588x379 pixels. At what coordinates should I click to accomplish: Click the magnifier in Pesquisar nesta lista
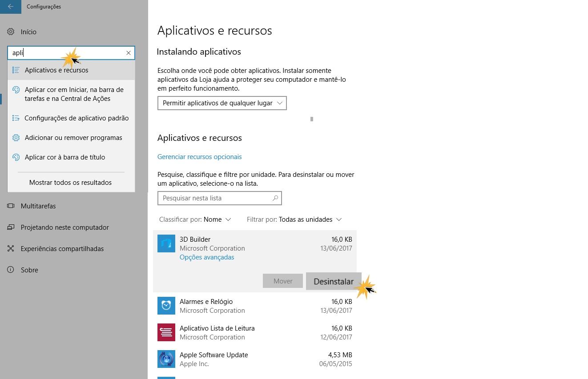click(275, 198)
